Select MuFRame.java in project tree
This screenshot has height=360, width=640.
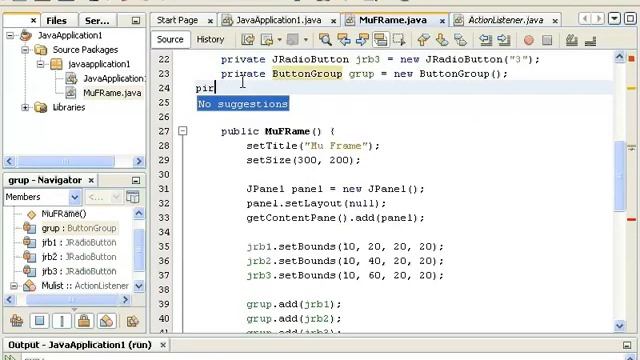[x=112, y=93]
